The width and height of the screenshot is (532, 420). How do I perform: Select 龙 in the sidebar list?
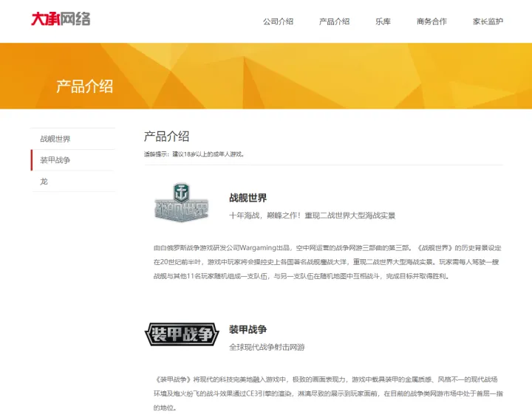tap(73, 182)
